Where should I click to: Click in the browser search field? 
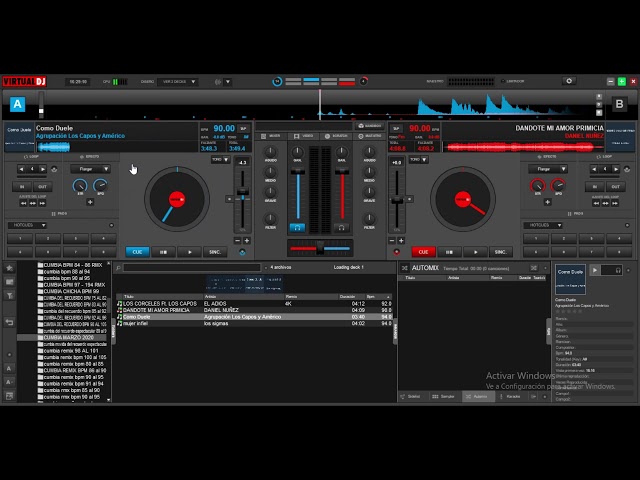point(192,268)
